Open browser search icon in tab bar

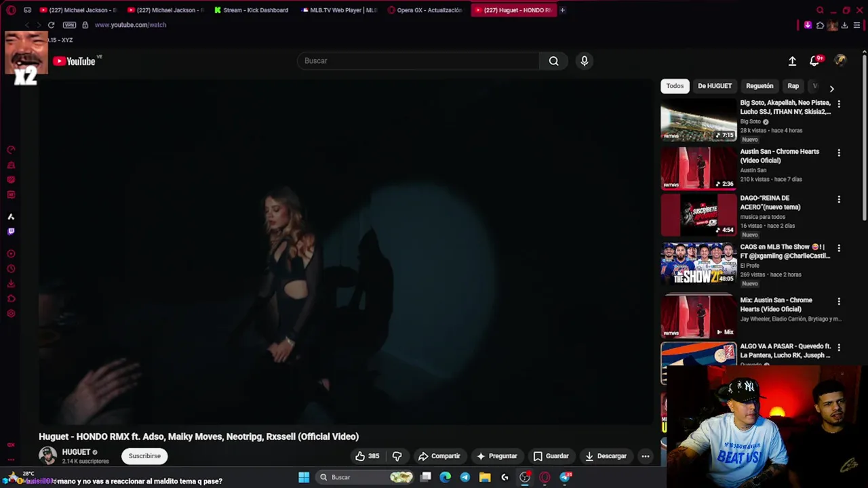[820, 10]
